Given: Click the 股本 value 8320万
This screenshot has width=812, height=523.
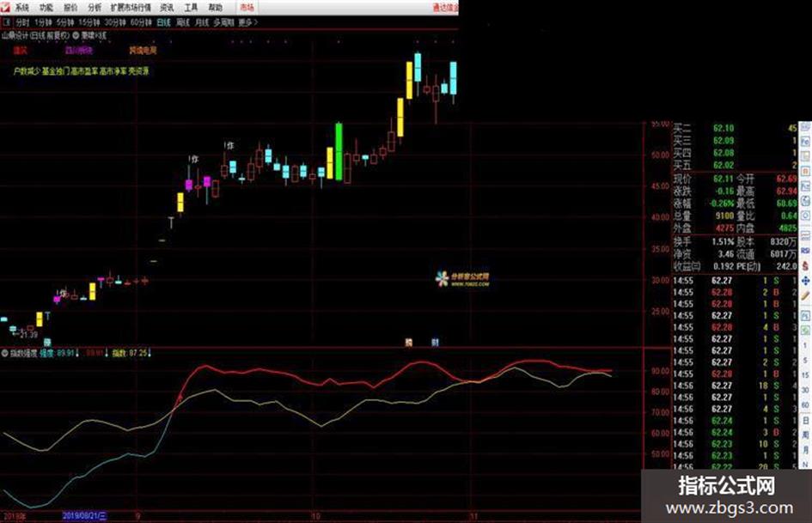Looking at the screenshot, I should [784, 242].
